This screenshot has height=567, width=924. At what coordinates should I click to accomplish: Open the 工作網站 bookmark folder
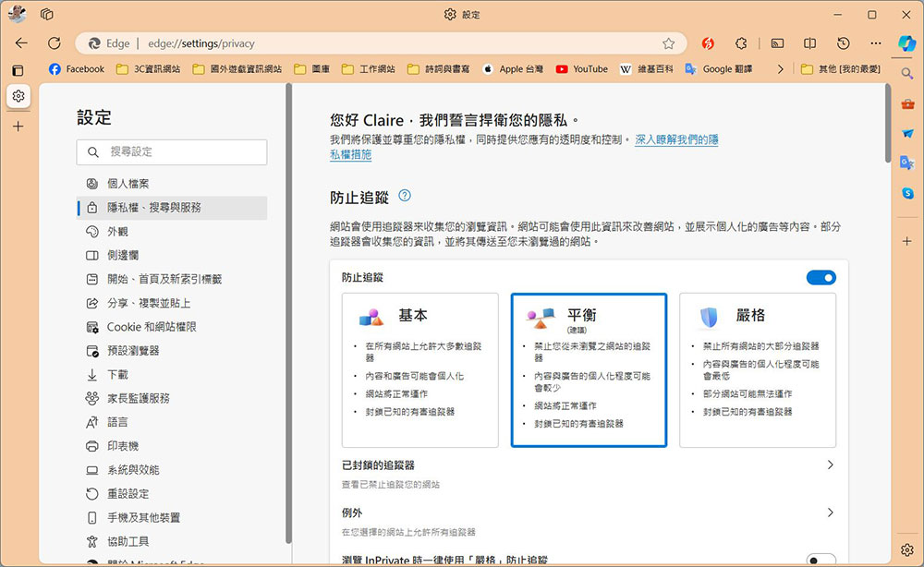tap(369, 69)
